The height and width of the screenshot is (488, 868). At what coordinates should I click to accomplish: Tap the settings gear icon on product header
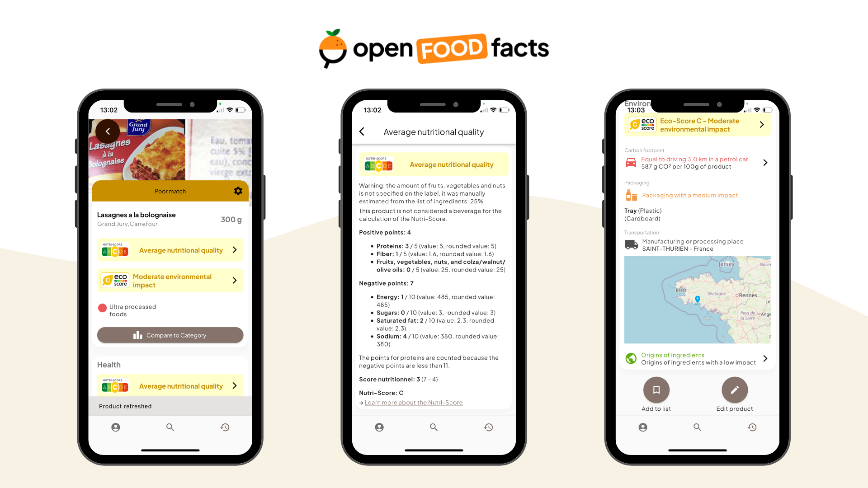(x=237, y=191)
